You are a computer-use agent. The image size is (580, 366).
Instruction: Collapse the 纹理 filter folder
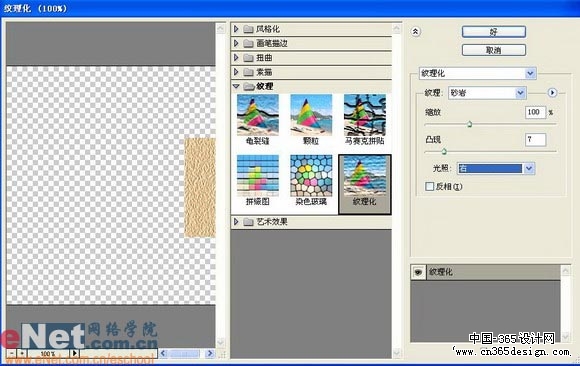pos(236,86)
